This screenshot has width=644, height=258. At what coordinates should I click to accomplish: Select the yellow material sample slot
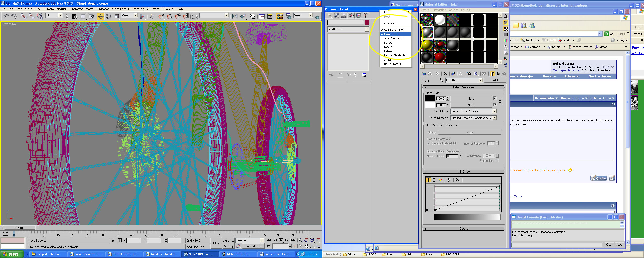(427, 45)
